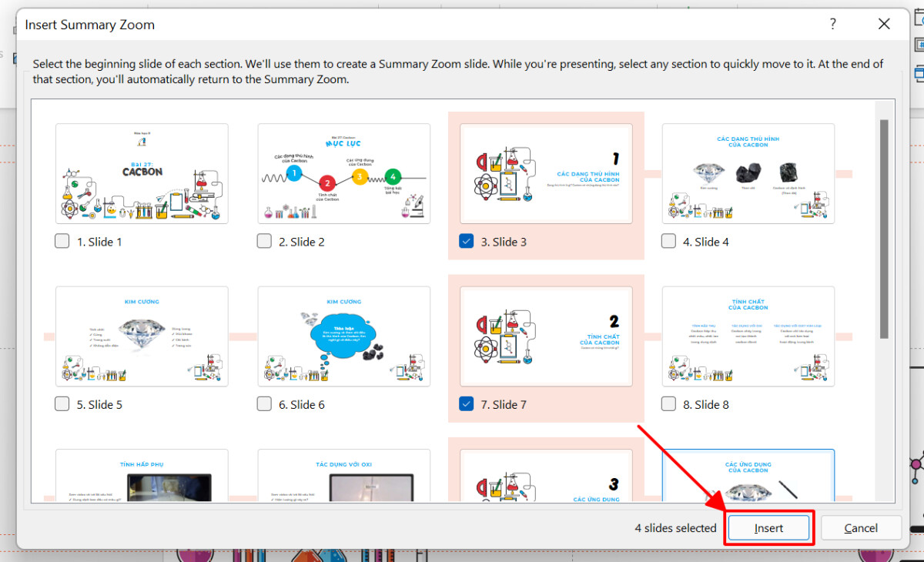Viewport: 924px width, 562px height.
Task: Click the Insert button to create Summary Zoom
Action: [768, 527]
